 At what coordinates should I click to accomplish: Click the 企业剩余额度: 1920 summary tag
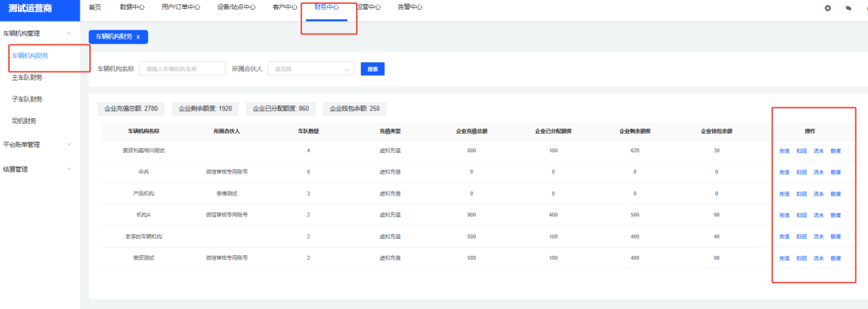[x=205, y=109]
